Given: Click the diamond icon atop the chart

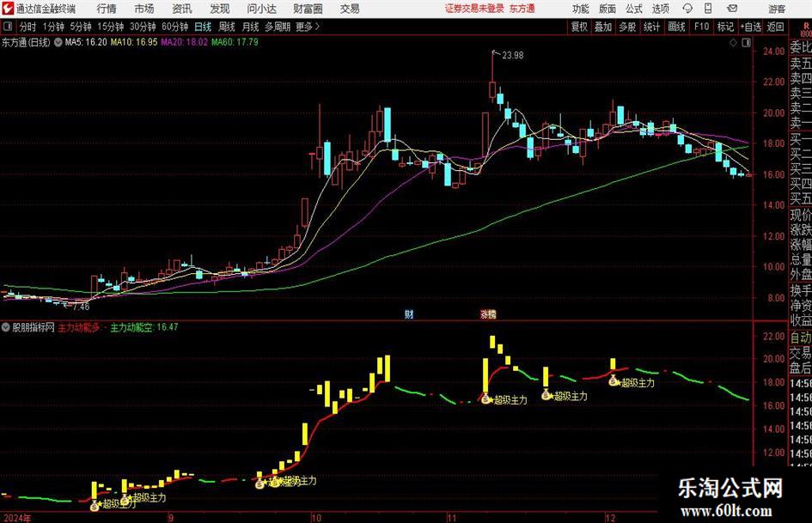Looking at the screenshot, I should 733,43.
